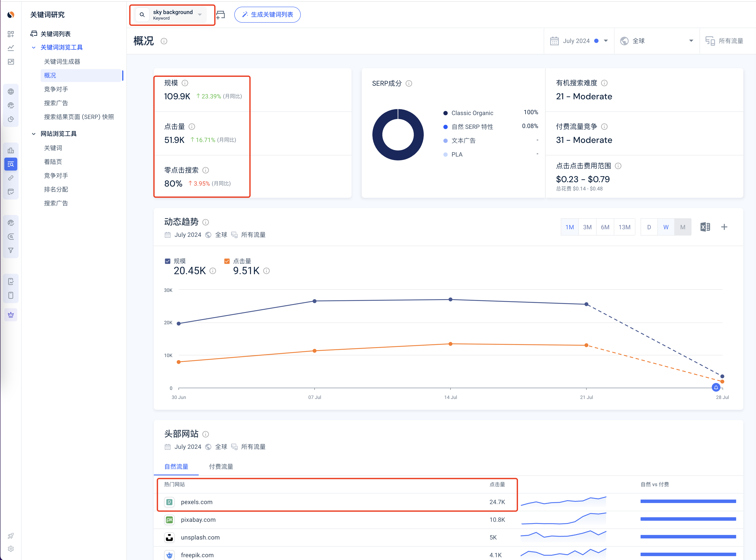756x560 pixels.
Task: Click the SERP donut chart
Action: [x=398, y=134]
